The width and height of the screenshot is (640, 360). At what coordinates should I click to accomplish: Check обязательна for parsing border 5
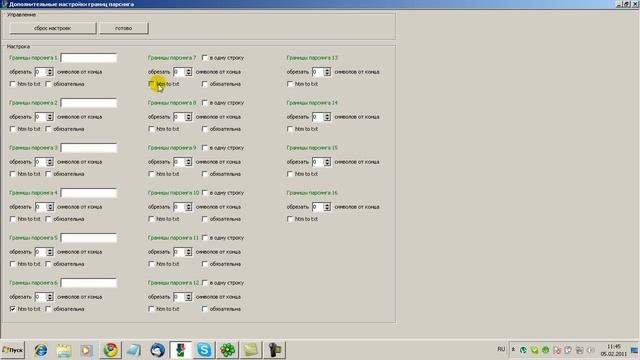coord(48,264)
